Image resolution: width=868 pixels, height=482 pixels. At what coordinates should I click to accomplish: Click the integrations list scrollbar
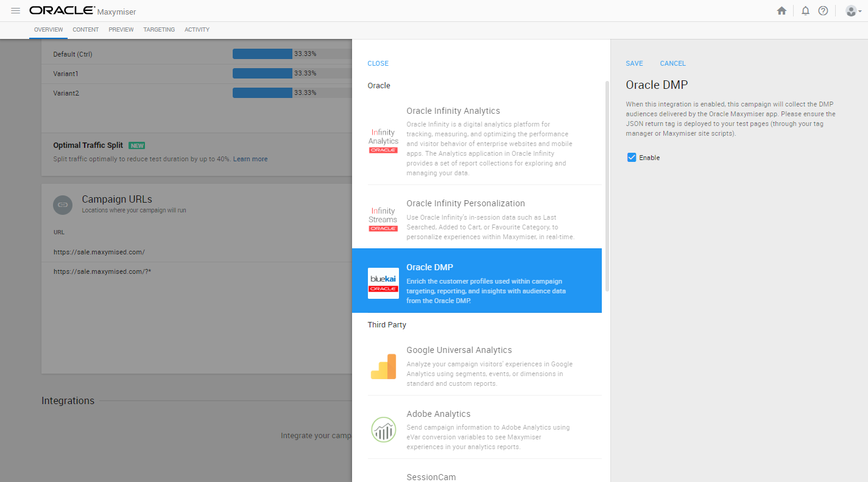(607, 186)
